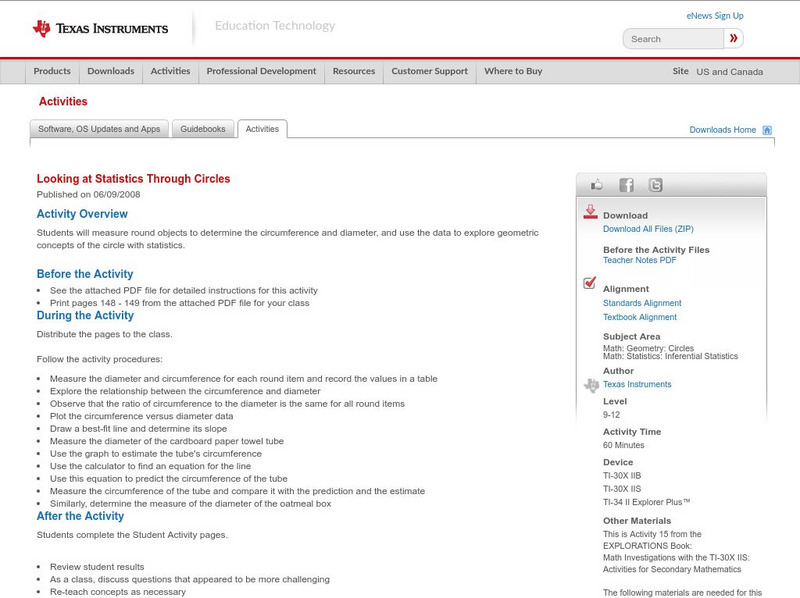The width and height of the screenshot is (800, 598).
Task: Click the After the Activity heading
Action: pyautogui.click(x=80, y=516)
